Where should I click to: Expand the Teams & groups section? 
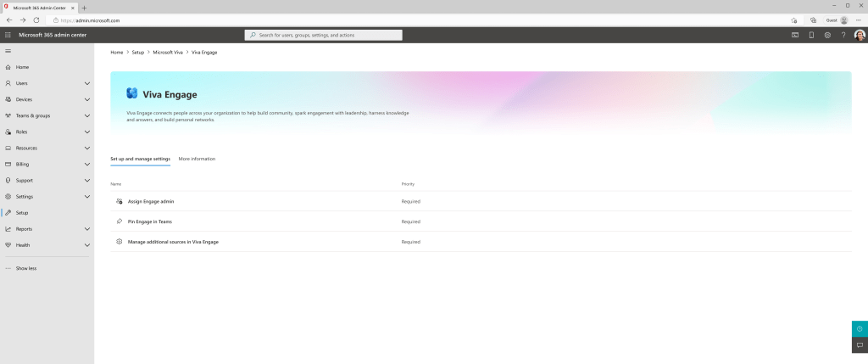(87, 115)
